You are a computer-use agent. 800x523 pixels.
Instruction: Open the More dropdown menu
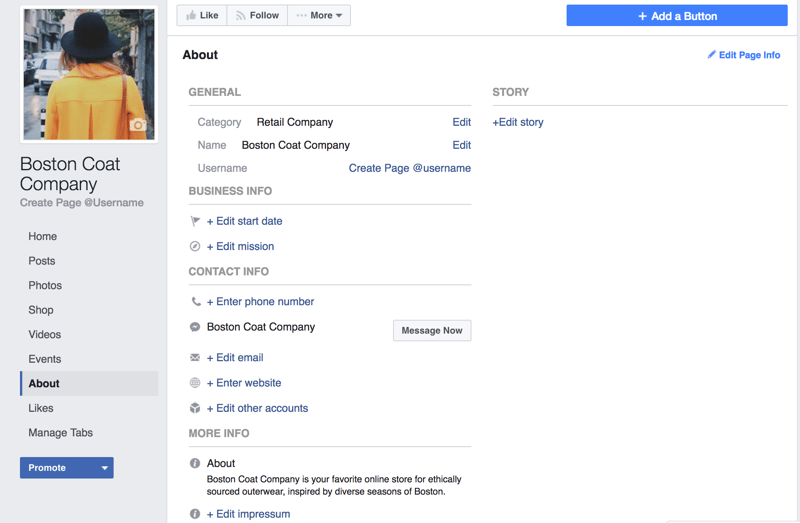(x=319, y=15)
